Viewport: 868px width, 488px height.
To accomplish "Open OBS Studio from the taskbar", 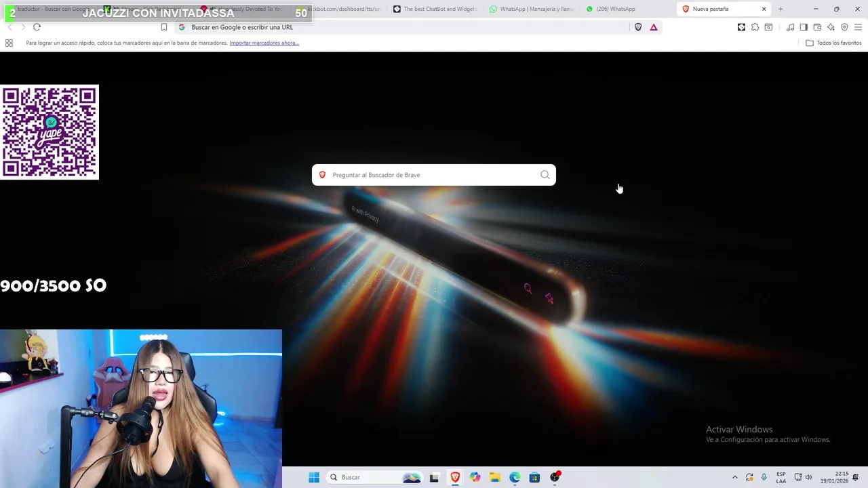I will [555, 477].
